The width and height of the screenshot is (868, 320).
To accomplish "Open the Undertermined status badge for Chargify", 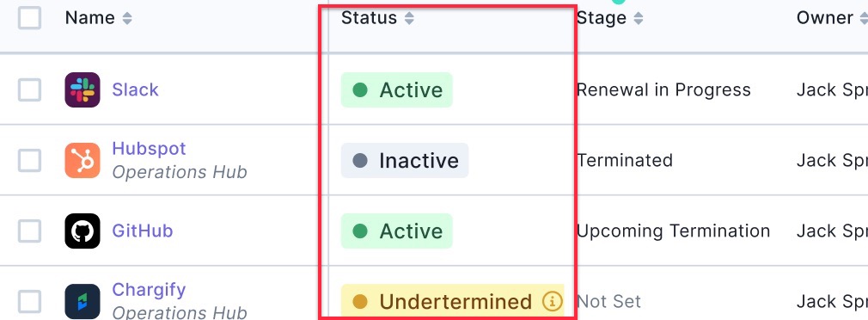I will 452,302.
